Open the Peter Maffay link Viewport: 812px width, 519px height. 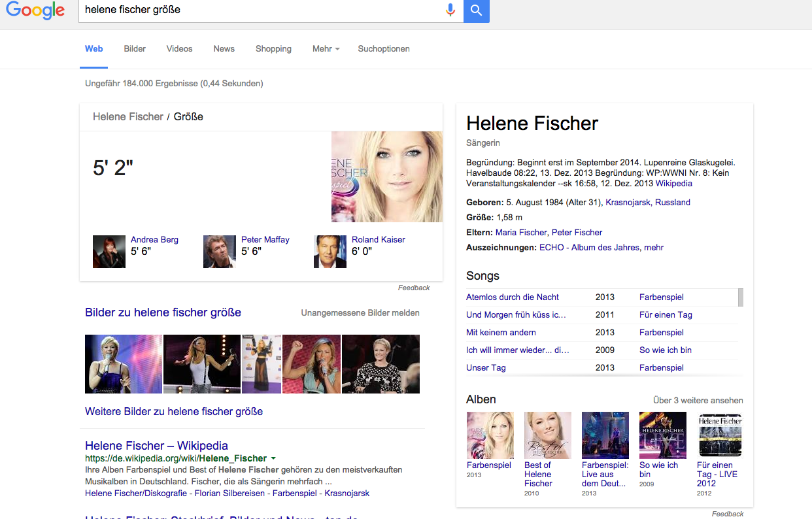click(x=265, y=240)
